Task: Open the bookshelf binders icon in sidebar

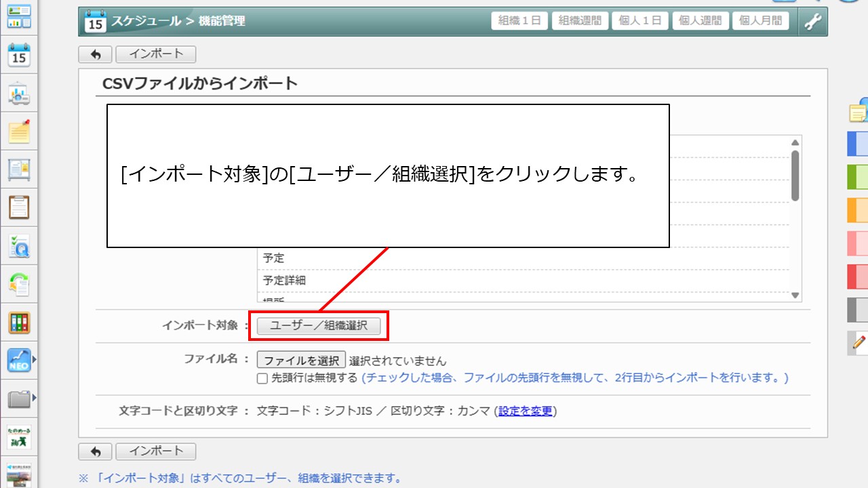Action: pyautogui.click(x=19, y=323)
